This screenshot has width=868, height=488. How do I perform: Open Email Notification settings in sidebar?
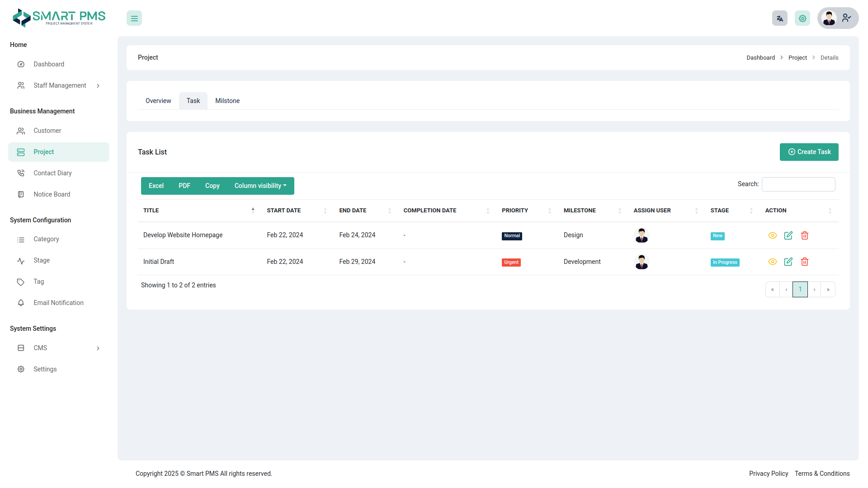58,303
